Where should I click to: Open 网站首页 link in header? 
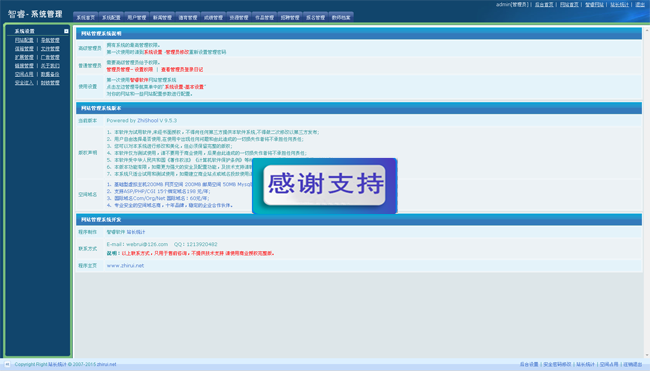pos(569,5)
